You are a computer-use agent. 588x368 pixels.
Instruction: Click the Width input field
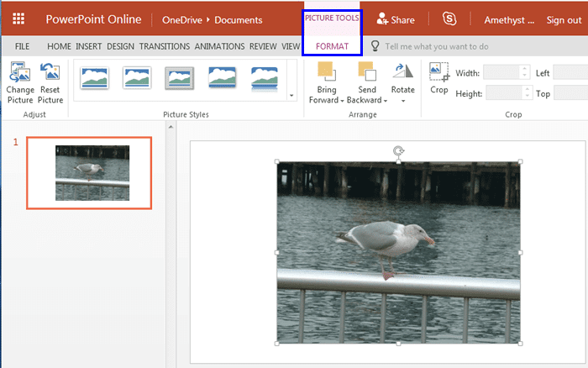[501, 73]
